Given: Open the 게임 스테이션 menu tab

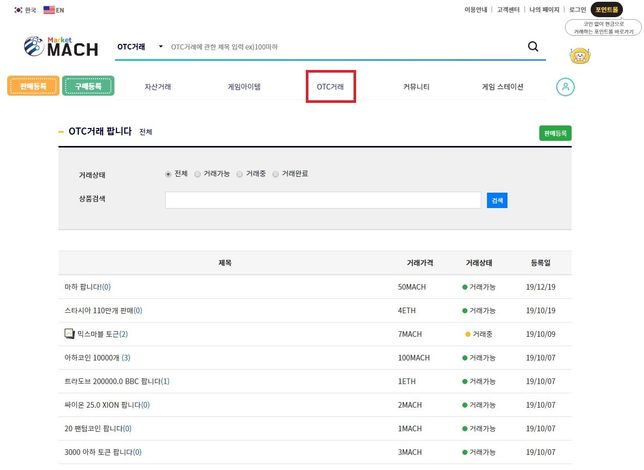Looking at the screenshot, I should click(502, 87).
